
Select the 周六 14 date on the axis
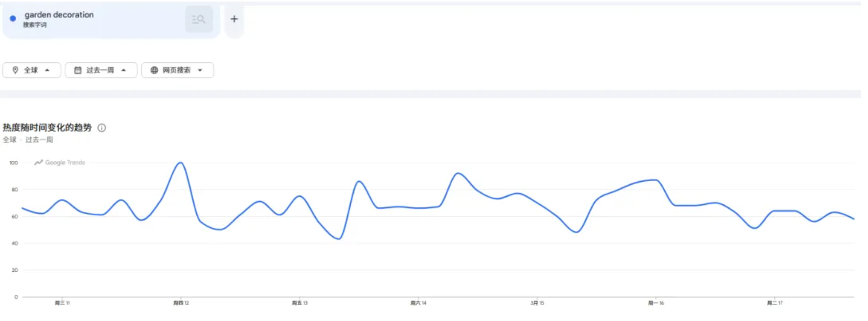click(418, 303)
